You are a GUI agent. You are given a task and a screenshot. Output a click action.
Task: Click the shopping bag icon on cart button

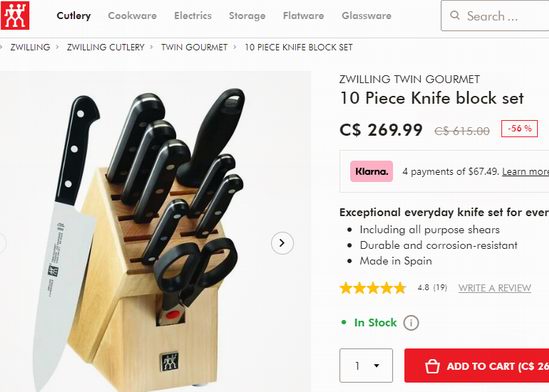click(x=432, y=366)
